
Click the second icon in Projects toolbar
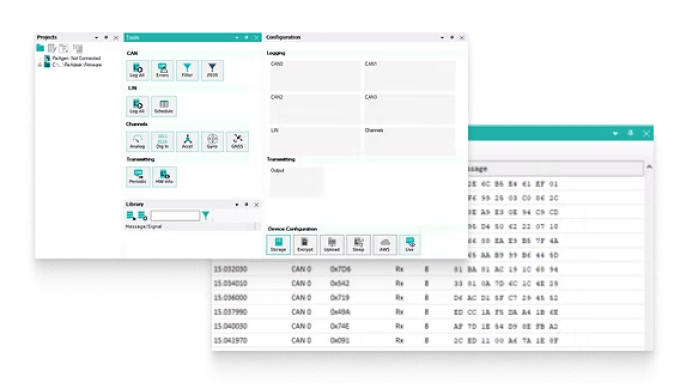click(52, 48)
